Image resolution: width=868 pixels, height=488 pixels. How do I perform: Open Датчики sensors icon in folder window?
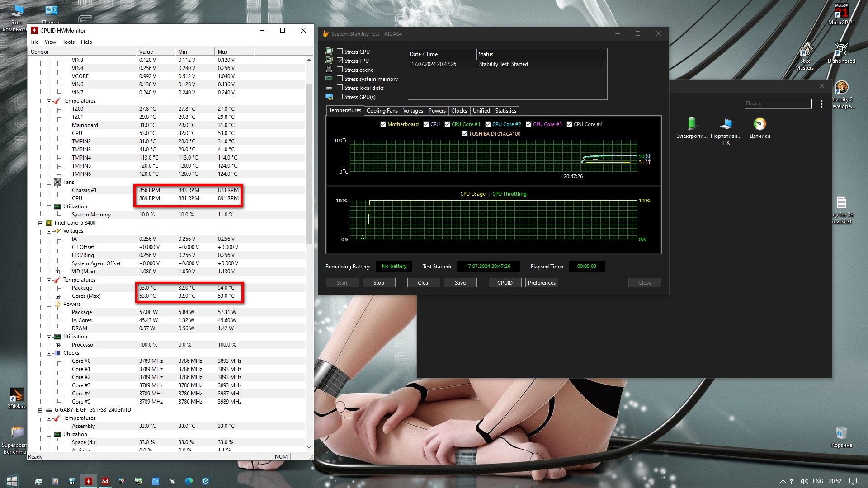[x=759, y=125]
